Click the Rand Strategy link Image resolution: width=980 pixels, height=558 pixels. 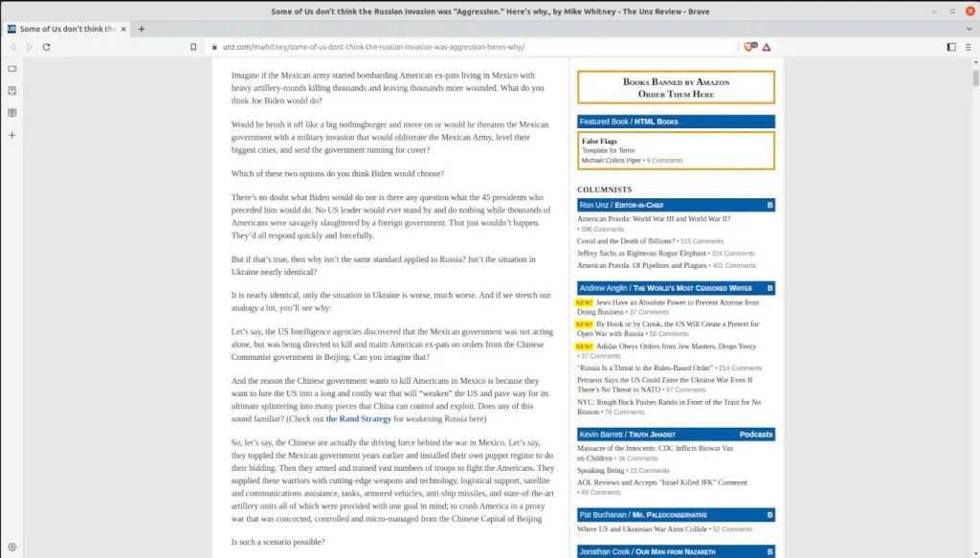pos(358,419)
